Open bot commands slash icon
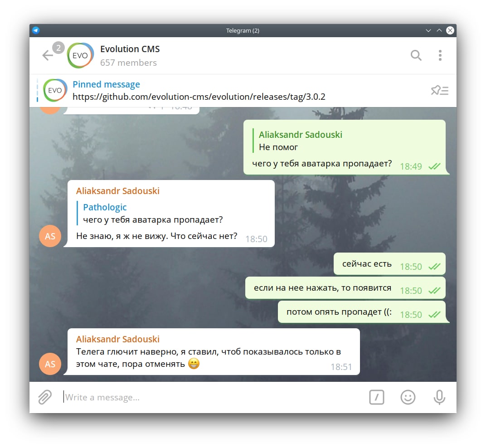486x448 pixels. [377, 398]
